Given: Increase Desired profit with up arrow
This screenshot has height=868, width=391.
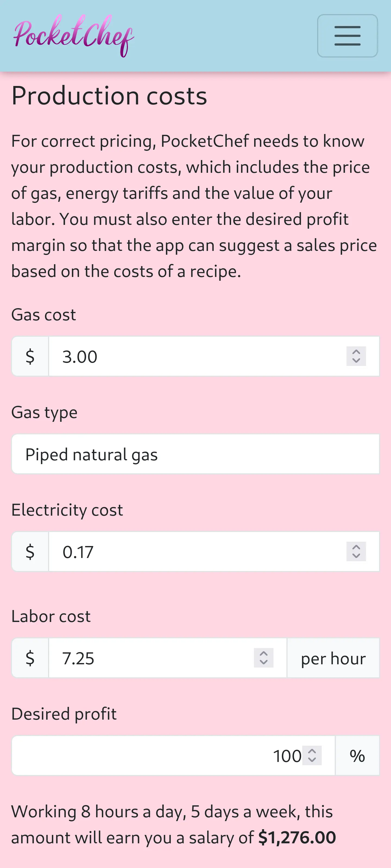Looking at the screenshot, I should click(x=312, y=751).
